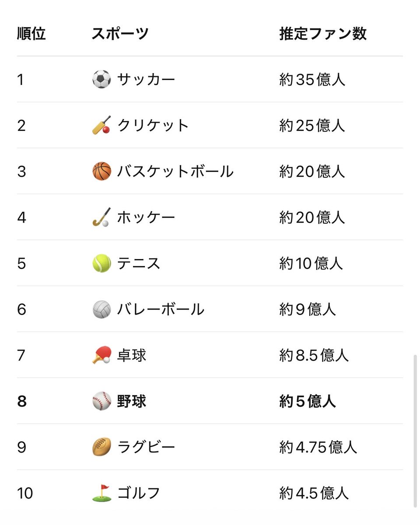Click the soccer ball emoji icon
This screenshot has width=420, height=525.
pyautogui.click(x=101, y=80)
